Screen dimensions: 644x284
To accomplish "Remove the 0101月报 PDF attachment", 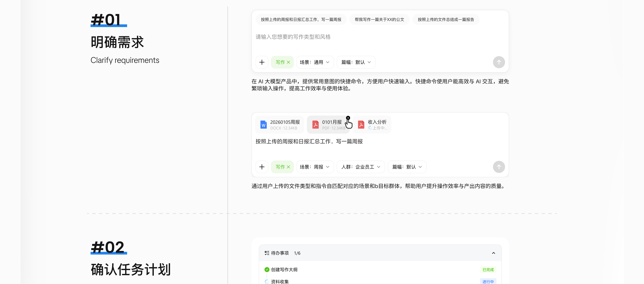I will pyautogui.click(x=348, y=118).
